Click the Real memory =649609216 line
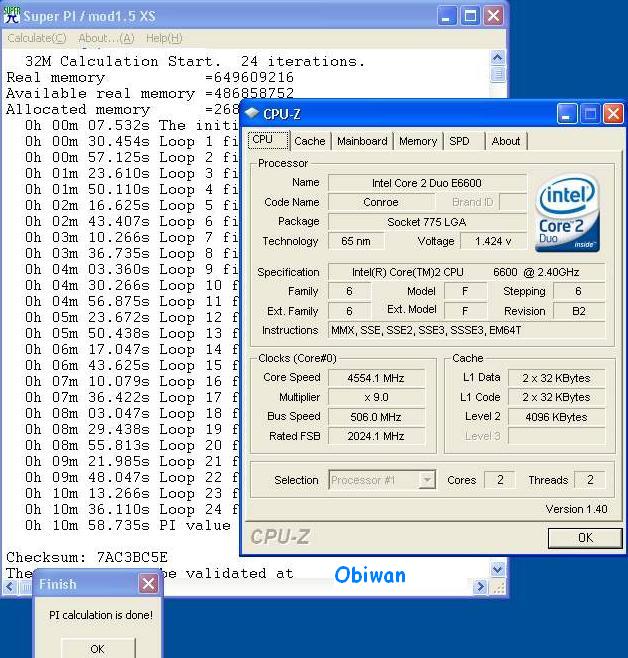 [x=150, y=78]
